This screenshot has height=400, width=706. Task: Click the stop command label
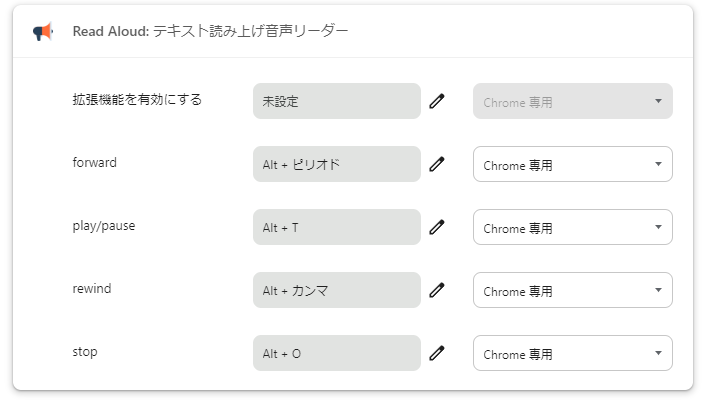[x=85, y=352]
